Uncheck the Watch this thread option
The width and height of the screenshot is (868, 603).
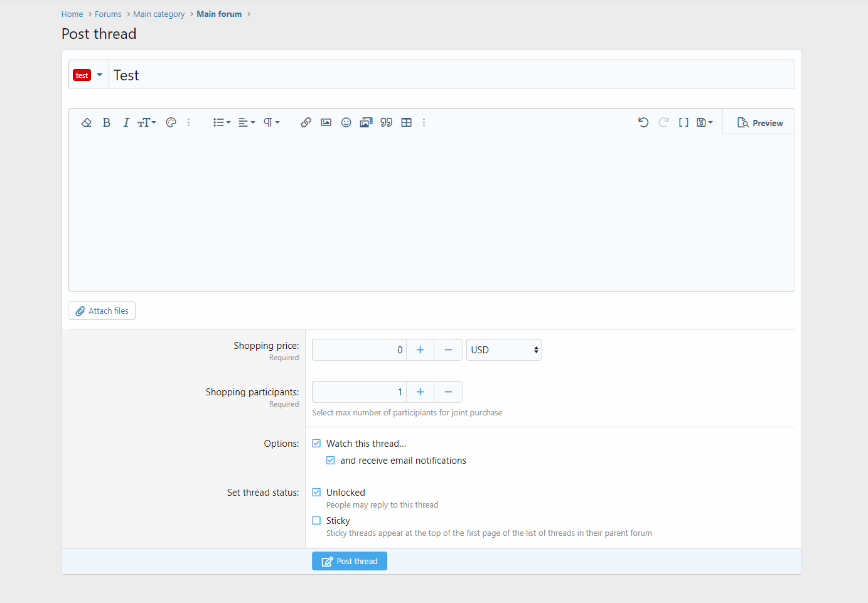(317, 444)
